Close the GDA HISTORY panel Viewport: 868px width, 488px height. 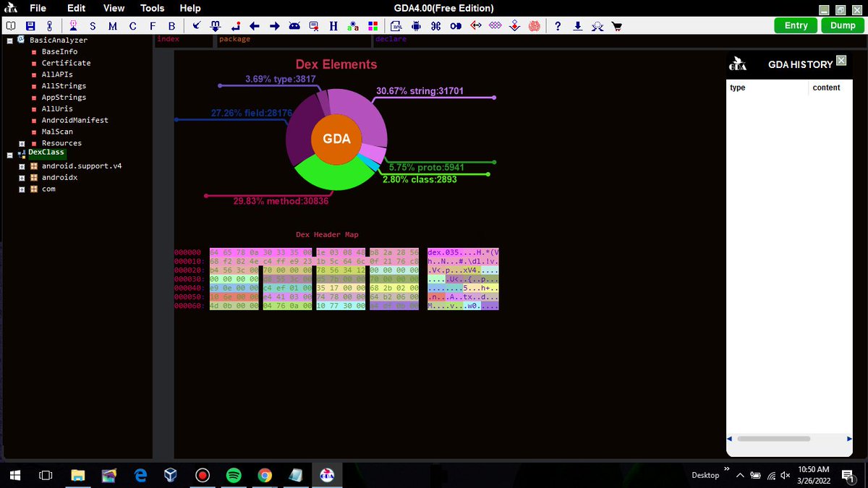pyautogui.click(x=841, y=60)
